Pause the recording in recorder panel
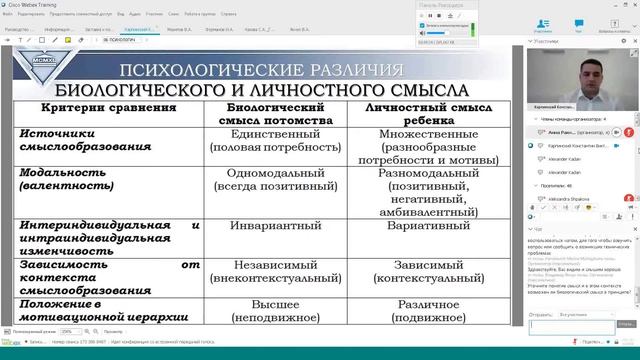The image size is (640, 360). point(430,16)
